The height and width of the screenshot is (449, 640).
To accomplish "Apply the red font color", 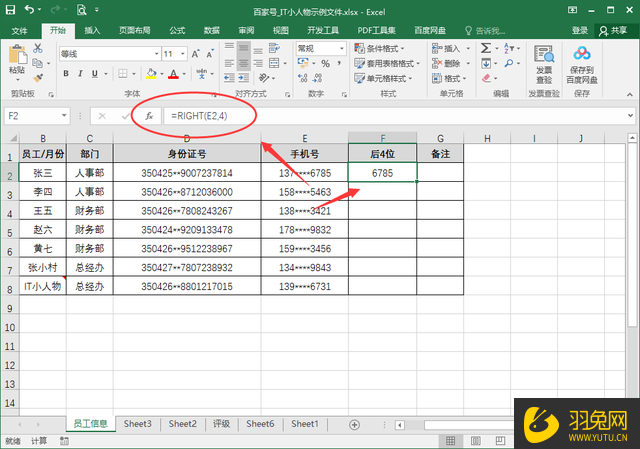I will click(x=173, y=74).
